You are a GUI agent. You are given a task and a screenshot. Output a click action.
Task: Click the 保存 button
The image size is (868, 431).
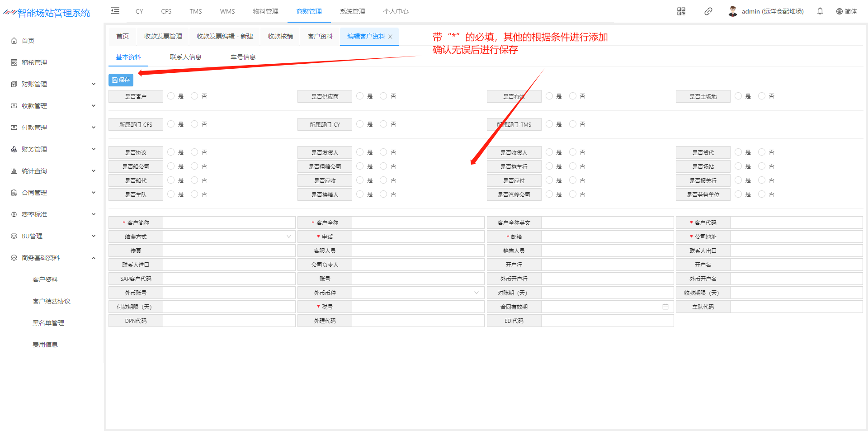click(121, 80)
